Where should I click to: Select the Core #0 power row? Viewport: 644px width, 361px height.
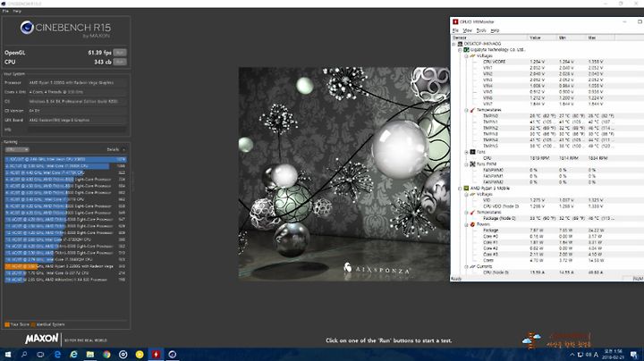(x=547, y=236)
